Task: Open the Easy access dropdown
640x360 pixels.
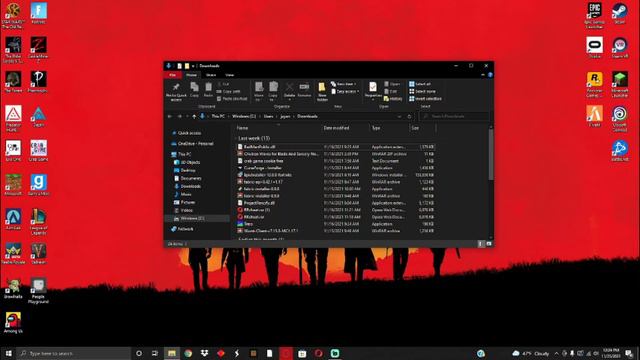Action: tap(345, 91)
